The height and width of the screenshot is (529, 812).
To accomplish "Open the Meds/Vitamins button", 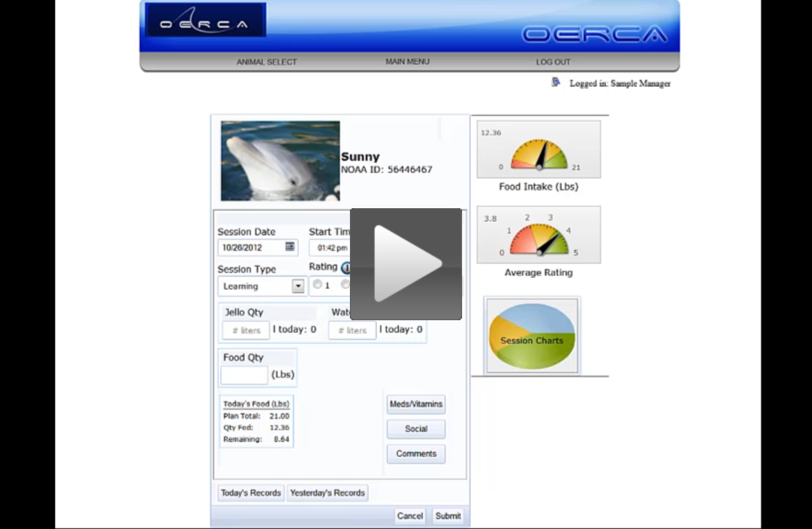I will click(x=416, y=404).
